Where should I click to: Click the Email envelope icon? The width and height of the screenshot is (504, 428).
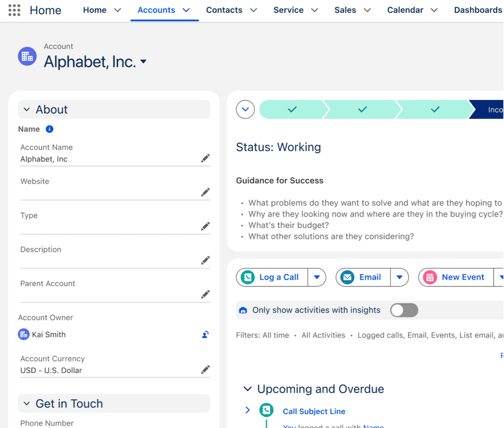click(x=347, y=277)
